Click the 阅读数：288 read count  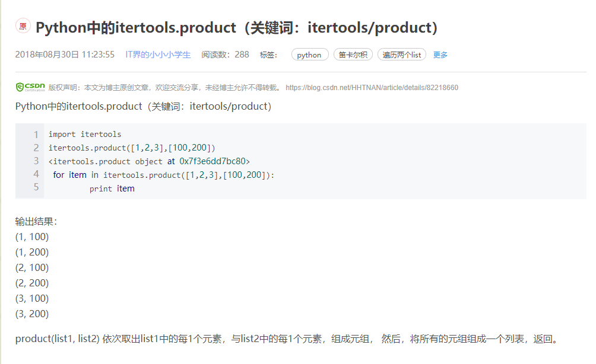pos(225,55)
